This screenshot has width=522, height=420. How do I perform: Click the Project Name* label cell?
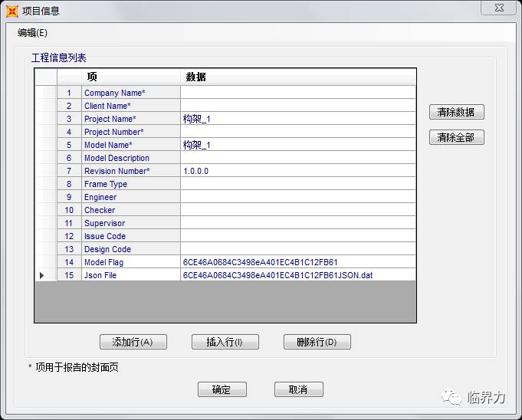pos(131,119)
